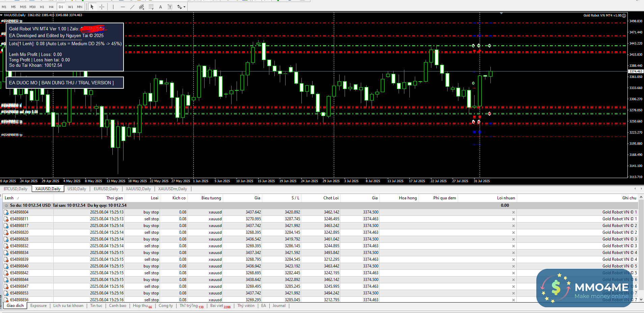Choose the trendline drawing tool
This screenshot has width=644, height=313.
pyautogui.click(x=132, y=7)
